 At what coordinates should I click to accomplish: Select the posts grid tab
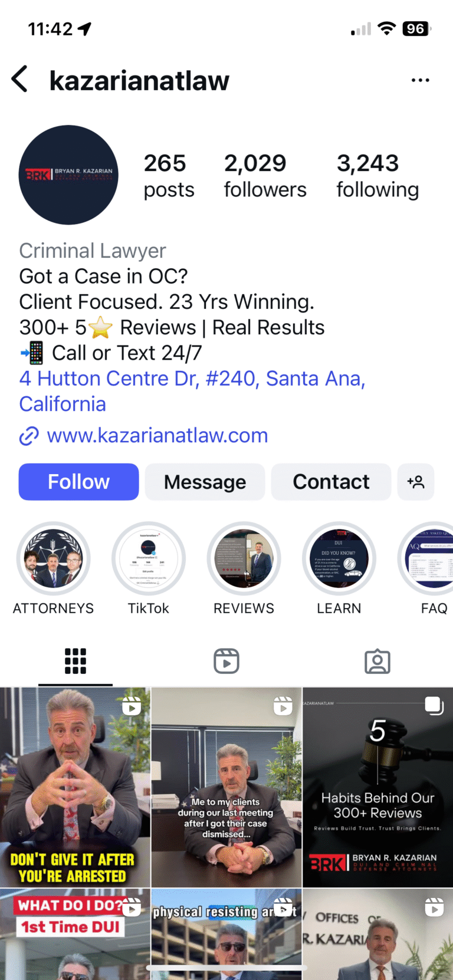click(x=75, y=661)
